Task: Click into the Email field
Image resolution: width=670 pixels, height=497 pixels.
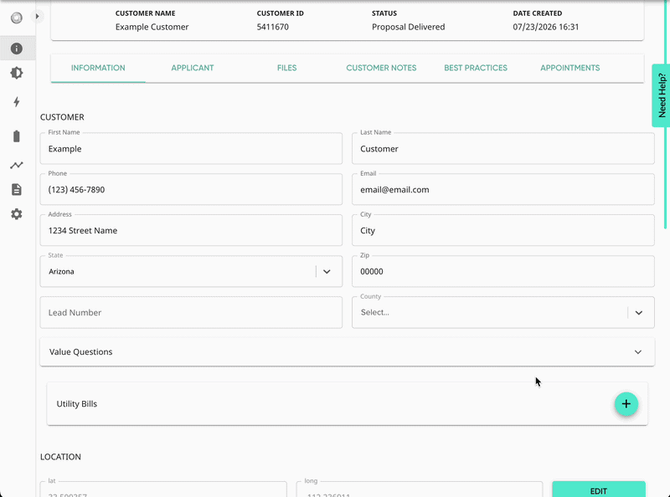Action: [503, 189]
